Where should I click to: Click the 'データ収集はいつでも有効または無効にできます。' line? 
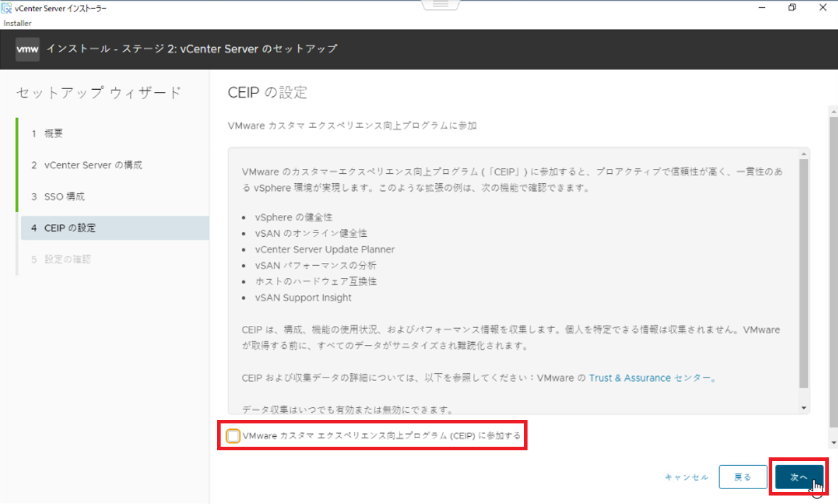348,409
